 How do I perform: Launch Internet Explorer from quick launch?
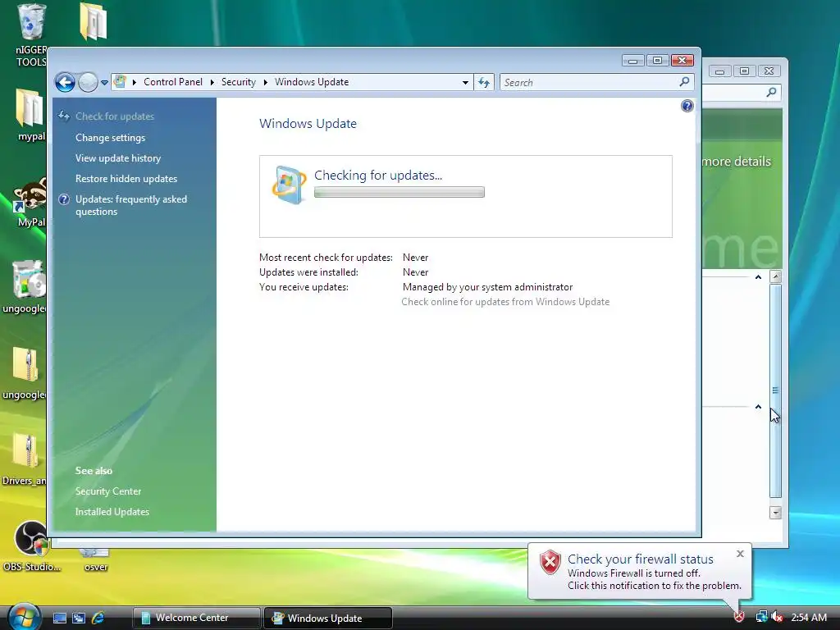(x=98, y=618)
